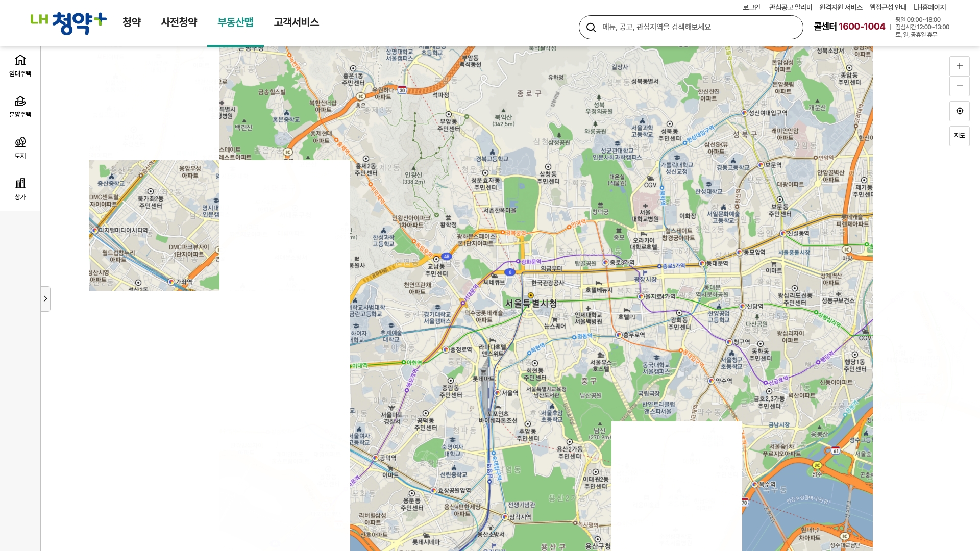This screenshot has height=551, width=980.
Task: Open the 임대주택 sidebar panel
Action: 20,65
